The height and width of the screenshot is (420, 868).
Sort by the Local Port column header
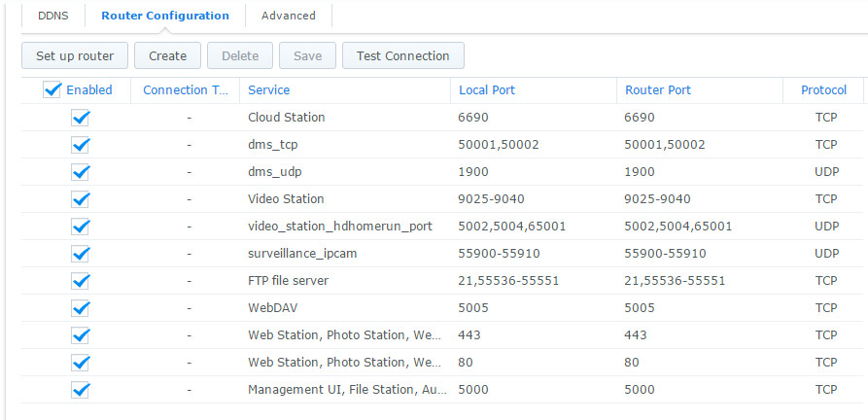486,90
